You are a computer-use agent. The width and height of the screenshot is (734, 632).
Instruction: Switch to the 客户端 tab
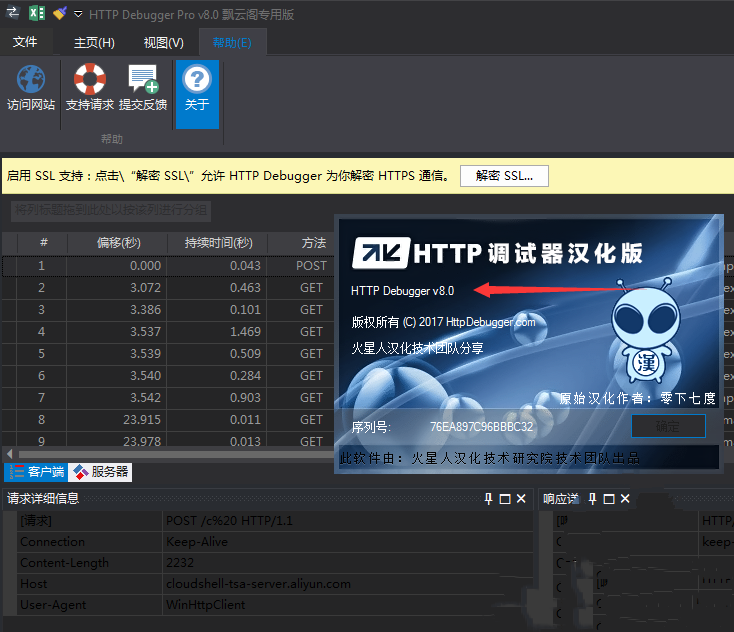tap(36, 472)
